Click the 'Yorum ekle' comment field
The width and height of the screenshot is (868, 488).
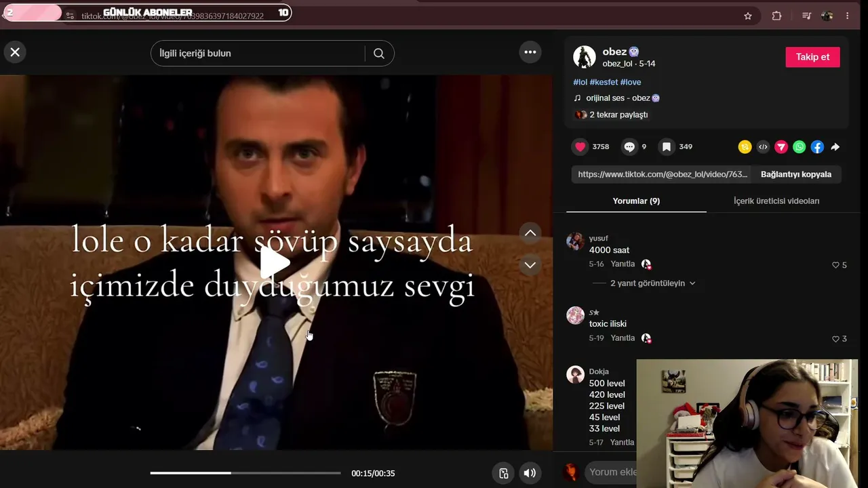point(612,472)
